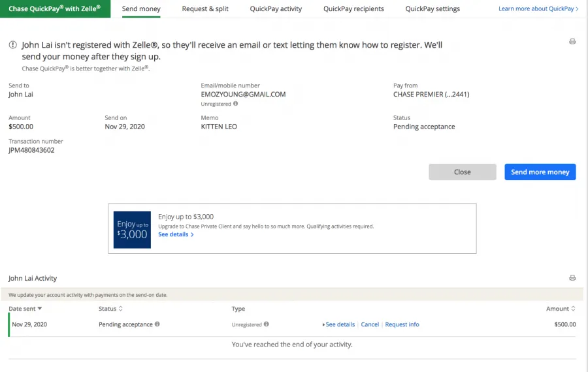
Task: Click the info icon next to Unregistered under email
Action: pos(235,104)
